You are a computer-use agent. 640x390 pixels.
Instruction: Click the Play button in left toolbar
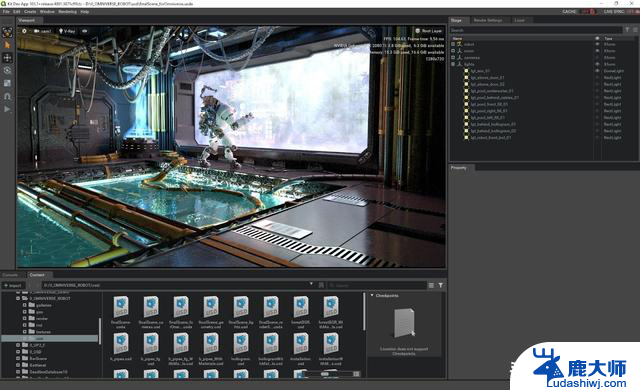coord(7,109)
